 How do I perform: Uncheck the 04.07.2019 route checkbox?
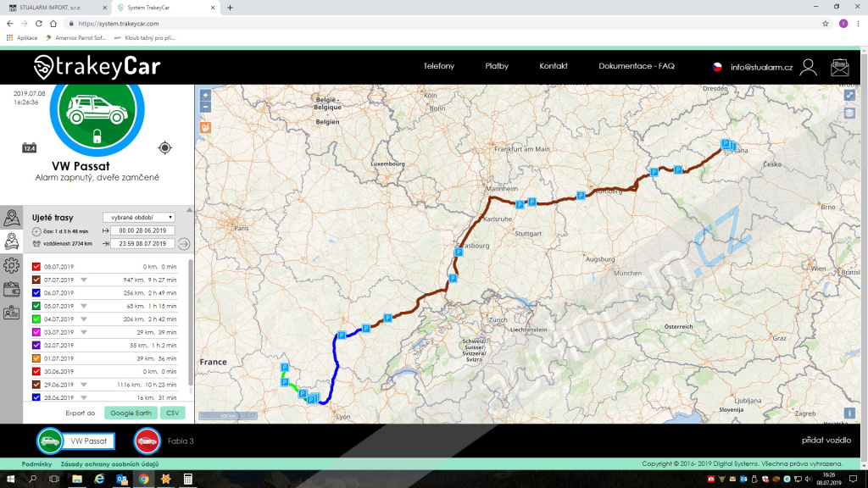pyautogui.click(x=36, y=319)
